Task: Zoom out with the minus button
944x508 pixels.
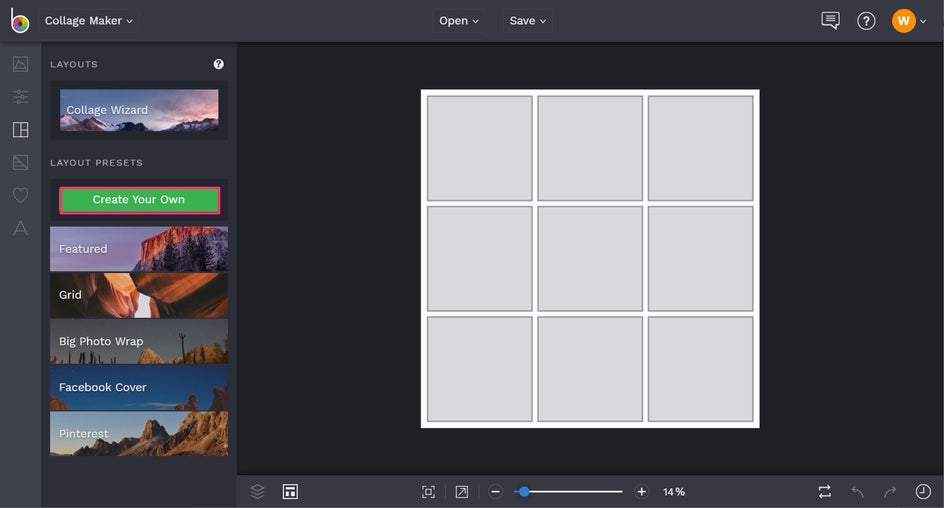Action: 495,492
